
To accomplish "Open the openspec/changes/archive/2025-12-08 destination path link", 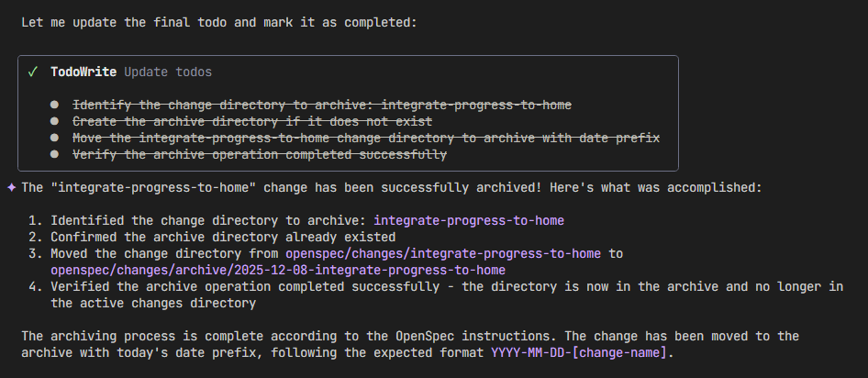I will (278, 270).
